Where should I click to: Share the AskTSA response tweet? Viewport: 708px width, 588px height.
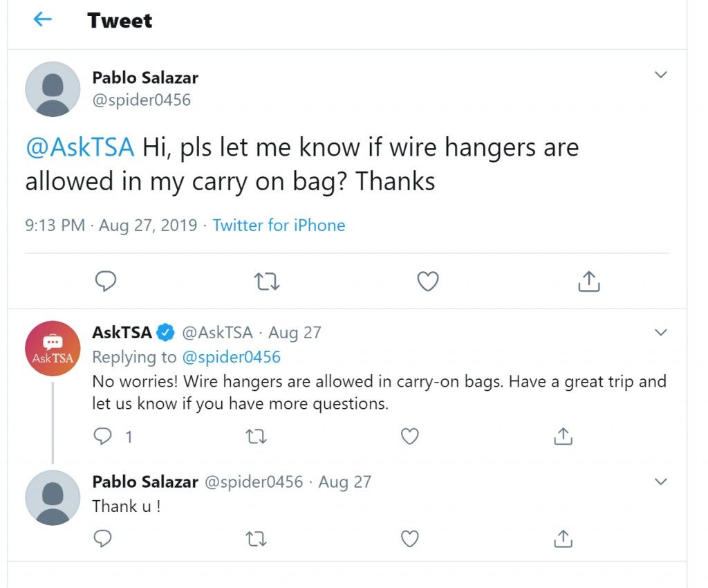(563, 437)
